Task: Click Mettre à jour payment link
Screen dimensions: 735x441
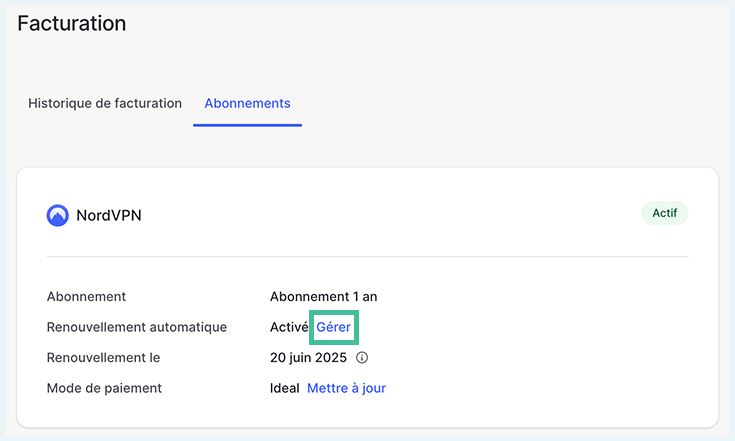Action: pos(346,389)
